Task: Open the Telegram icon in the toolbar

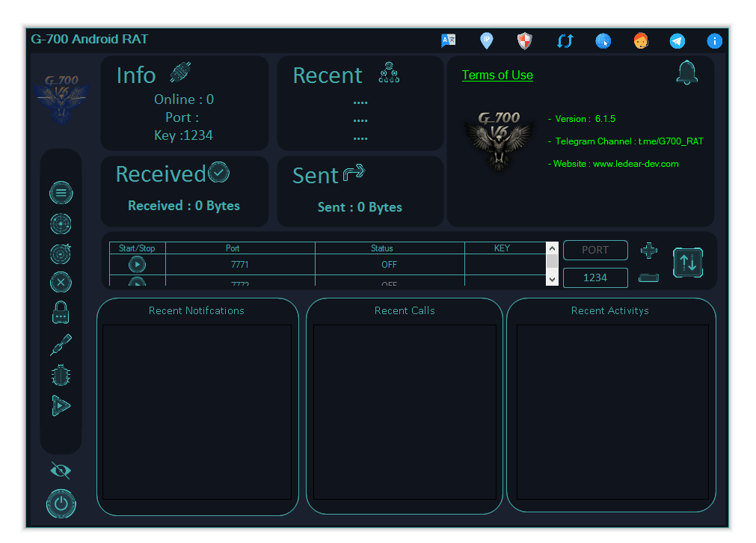Action: point(677,41)
